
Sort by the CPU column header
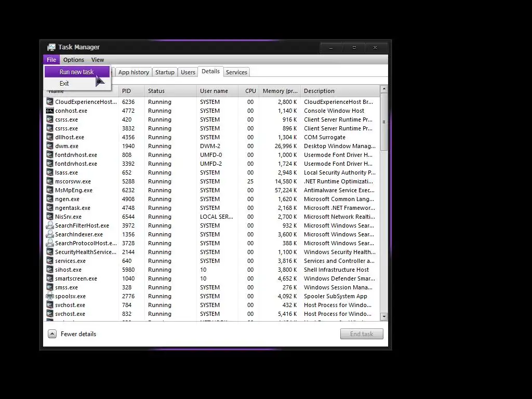click(x=249, y=91)
